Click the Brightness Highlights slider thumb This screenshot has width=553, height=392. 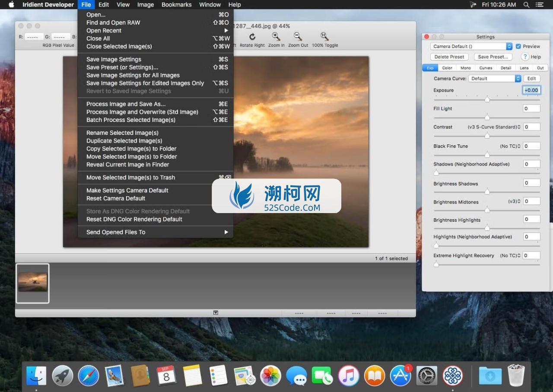487,228
